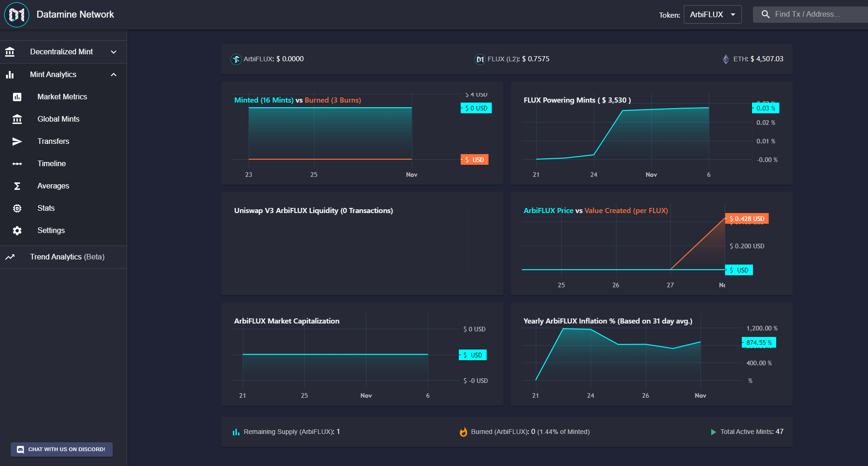Screen dimensions: 868x466
Task: Open Market Metrics page
Action: tap(63, 97)
